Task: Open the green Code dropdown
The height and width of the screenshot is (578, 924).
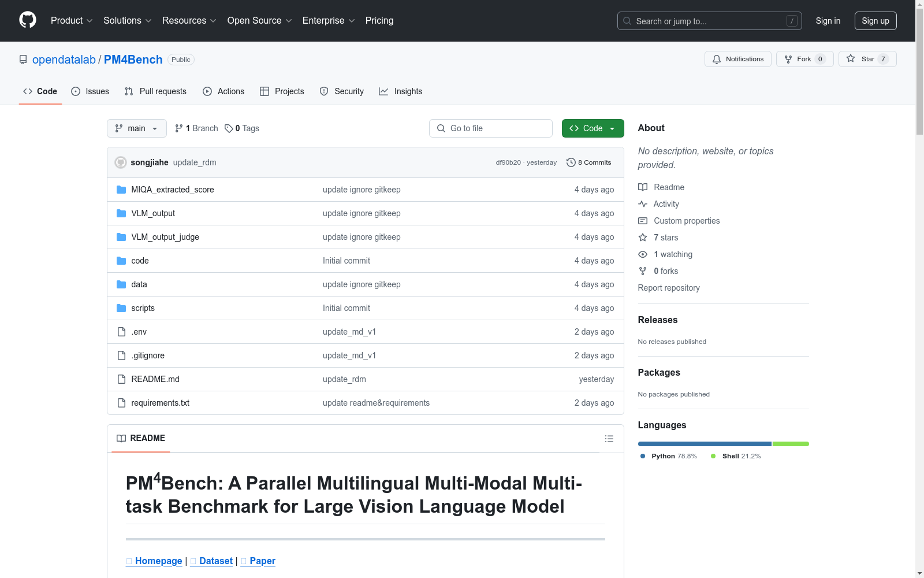Action: click(593, 128)
